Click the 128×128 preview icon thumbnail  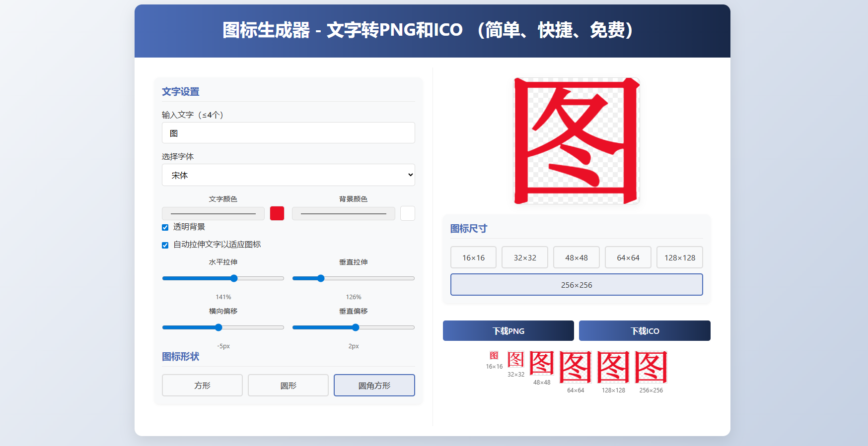pos(613,367)
